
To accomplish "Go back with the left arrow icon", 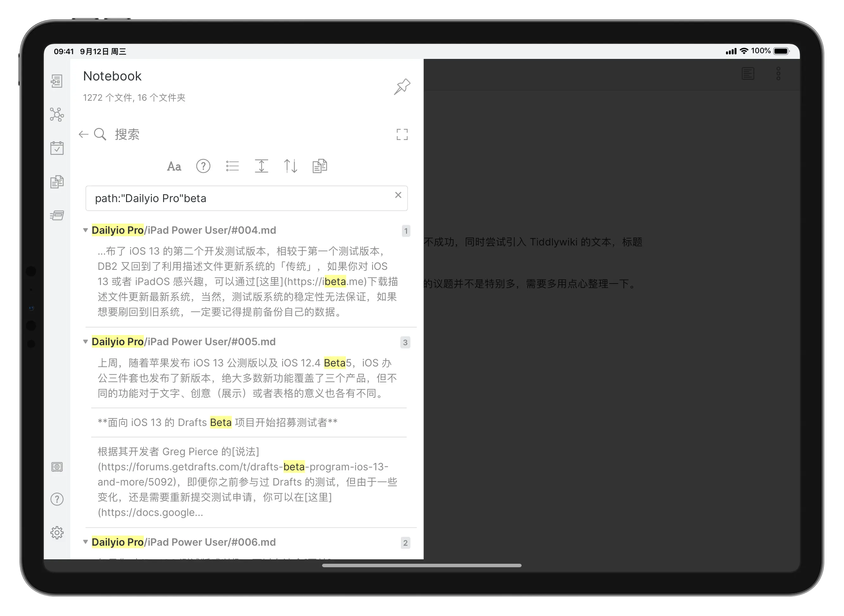I will (84, 134).
